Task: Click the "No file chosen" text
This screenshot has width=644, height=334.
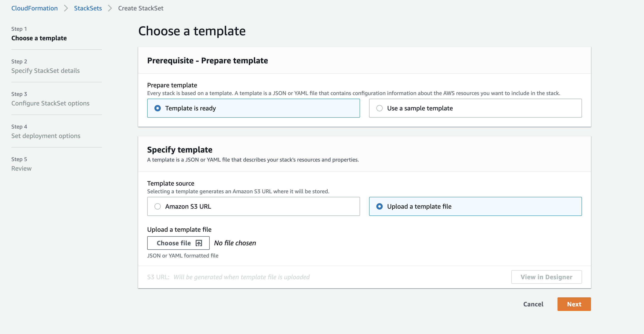Action: click(235, 243)
